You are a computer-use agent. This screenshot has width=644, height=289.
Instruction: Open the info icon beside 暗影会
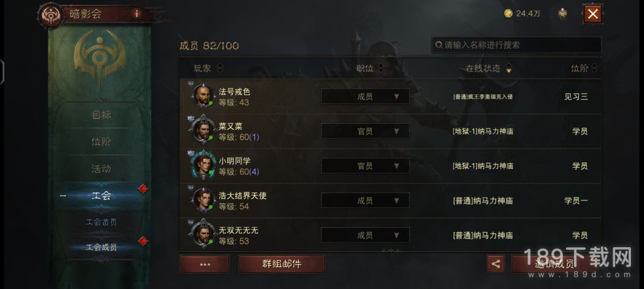point(137,14)
